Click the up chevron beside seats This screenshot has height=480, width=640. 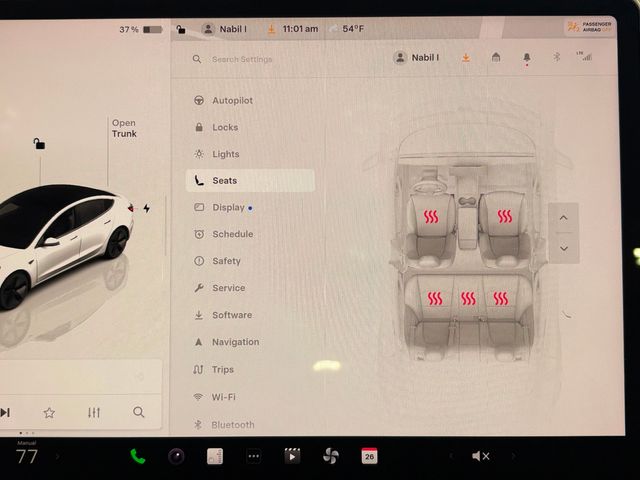pyautogui.click(x=563, y=218)
